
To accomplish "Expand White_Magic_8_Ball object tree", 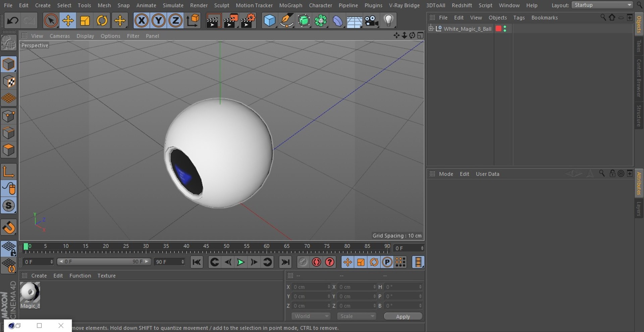I will pos(431,28).
